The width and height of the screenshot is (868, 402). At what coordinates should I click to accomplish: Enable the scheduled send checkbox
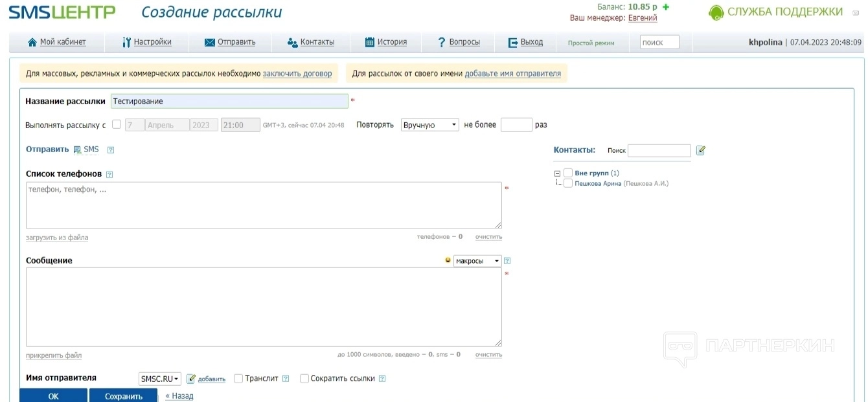(117, 124)
